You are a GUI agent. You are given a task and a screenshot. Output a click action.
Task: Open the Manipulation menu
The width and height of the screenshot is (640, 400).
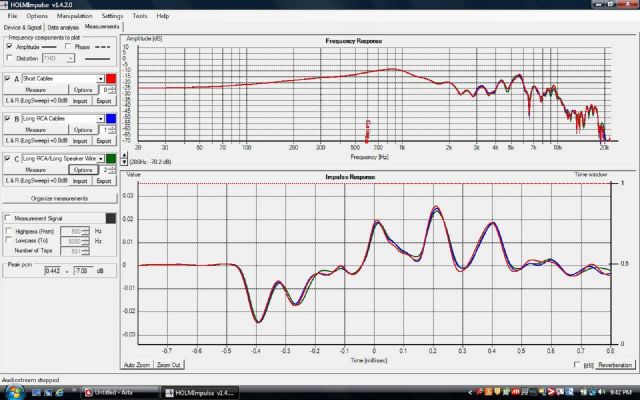(x=74, y=16)
